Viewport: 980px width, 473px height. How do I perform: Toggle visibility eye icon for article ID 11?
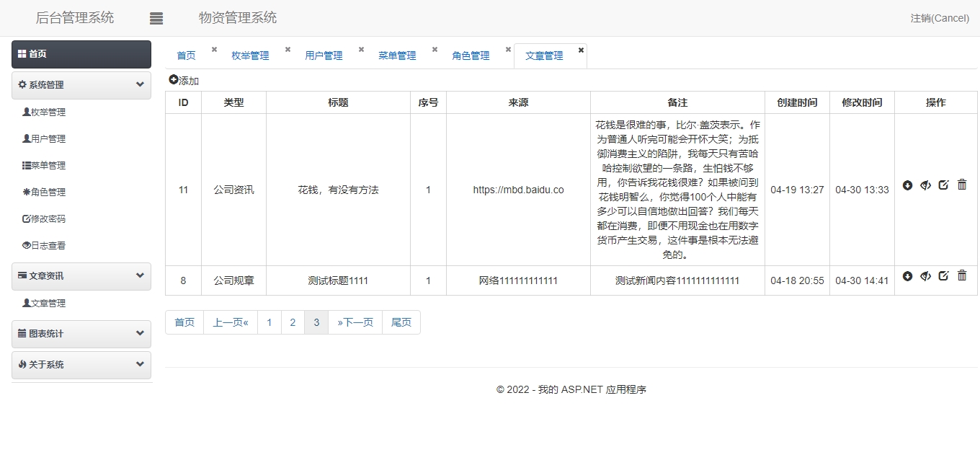(x=925, y=185)
